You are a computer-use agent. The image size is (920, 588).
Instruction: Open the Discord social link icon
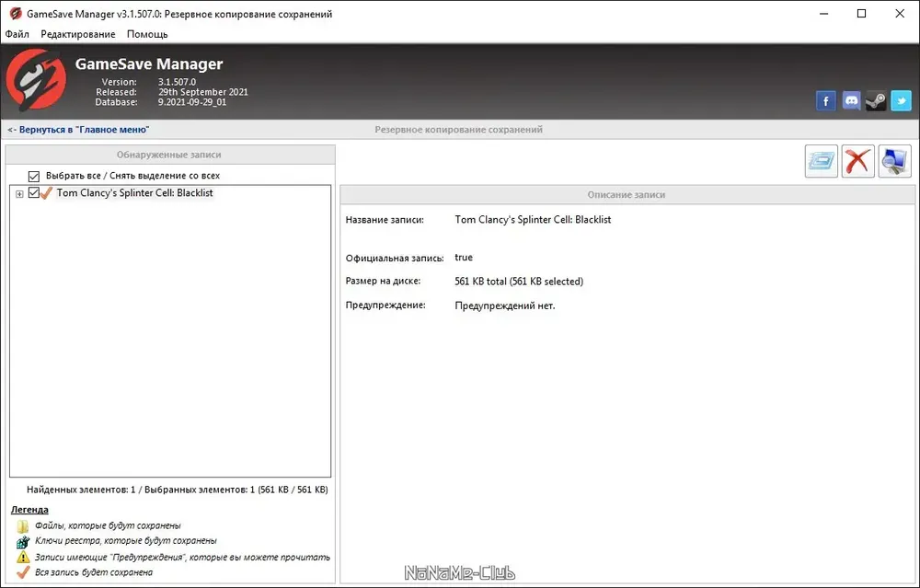851,101
